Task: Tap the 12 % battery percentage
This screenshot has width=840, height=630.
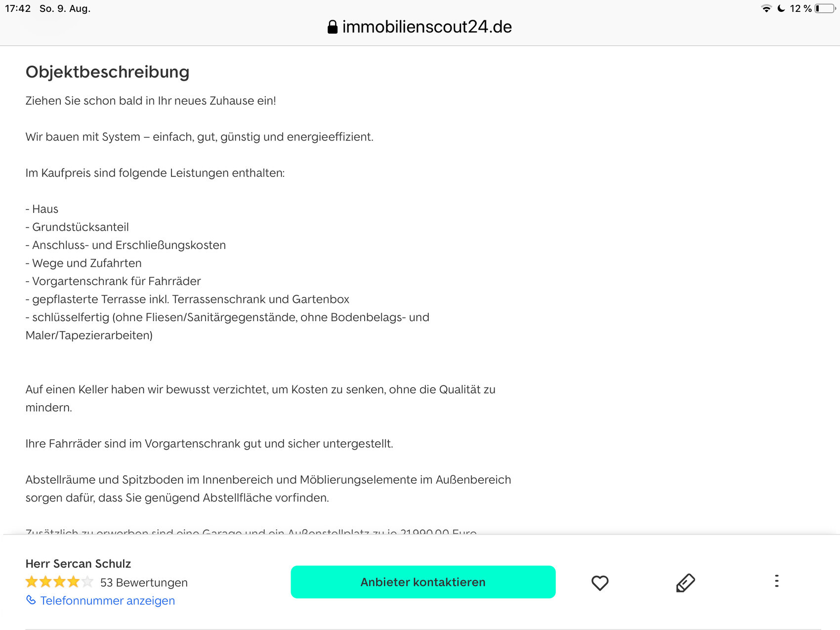Action: point(800,8)
